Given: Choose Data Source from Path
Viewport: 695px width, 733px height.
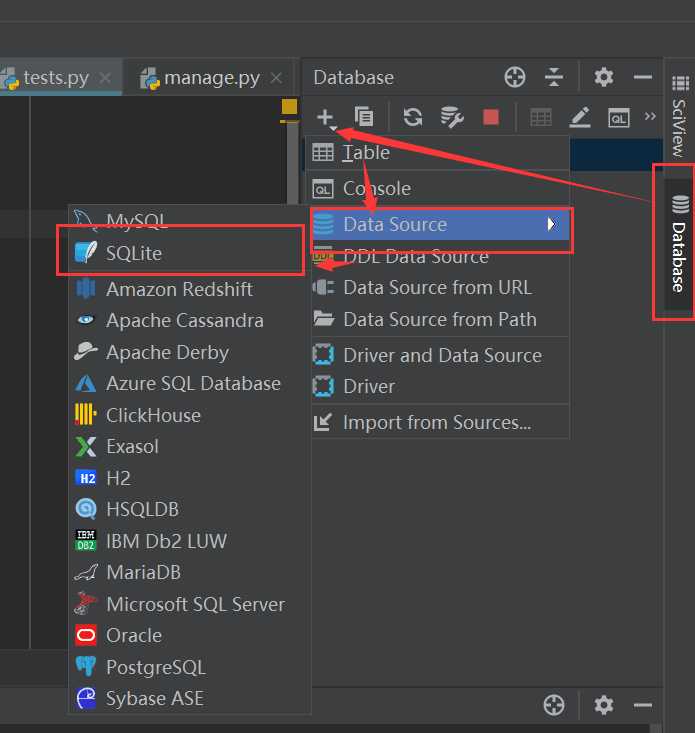Looking at the screenshot, I should tap(440, 319).
